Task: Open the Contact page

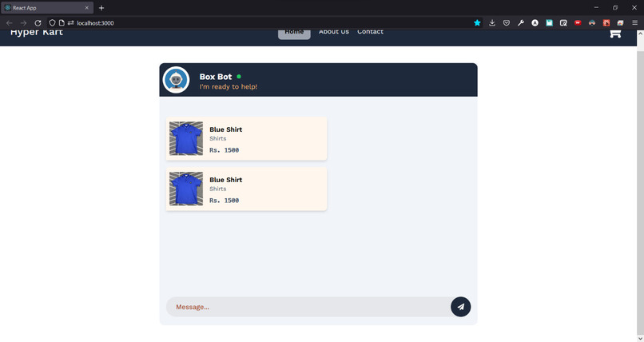Action: [x=370, y=32]
